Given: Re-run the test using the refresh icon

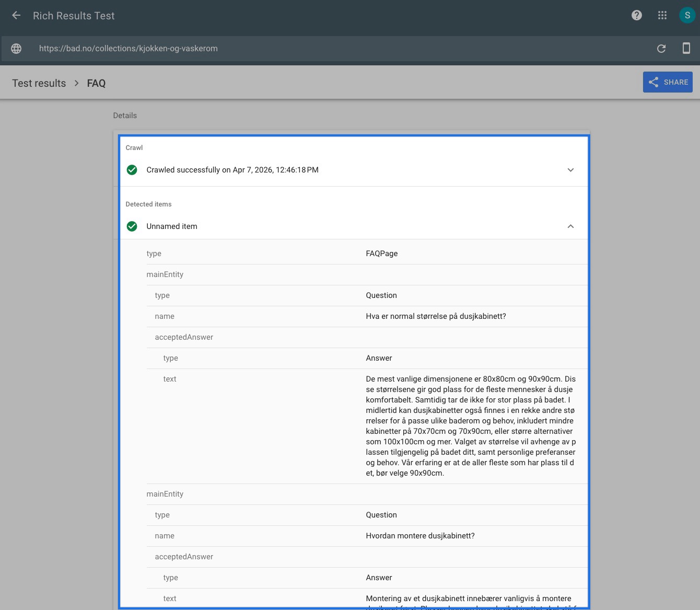Looking at the screenshot, I should click(661, 48).
